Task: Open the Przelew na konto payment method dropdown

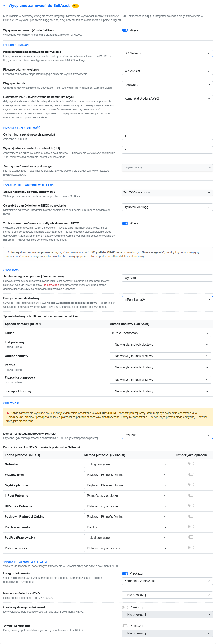Action: pyautogui.click(x=127, y=527)
